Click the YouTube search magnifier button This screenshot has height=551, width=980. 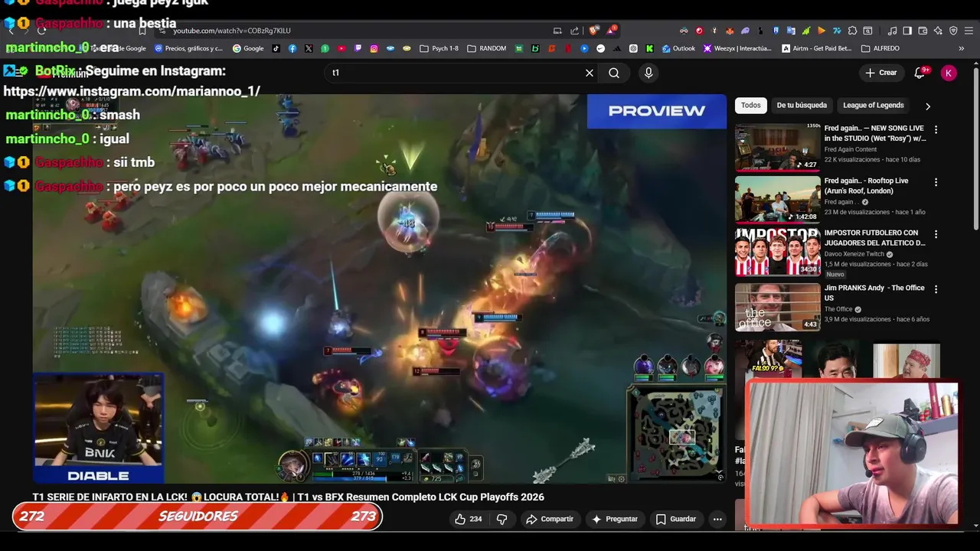614,73
